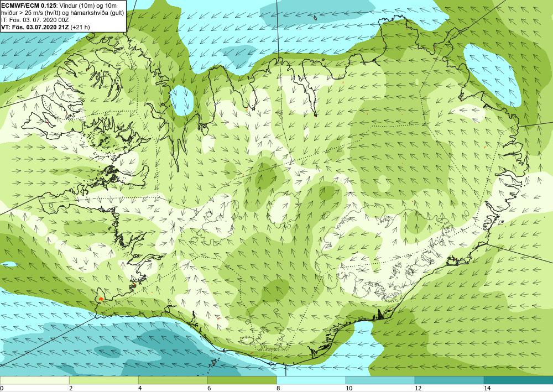Click the 'VT: Fös. 03.07.2020 21Z' line
Screen dimensions: 553x392
point(35,27)
